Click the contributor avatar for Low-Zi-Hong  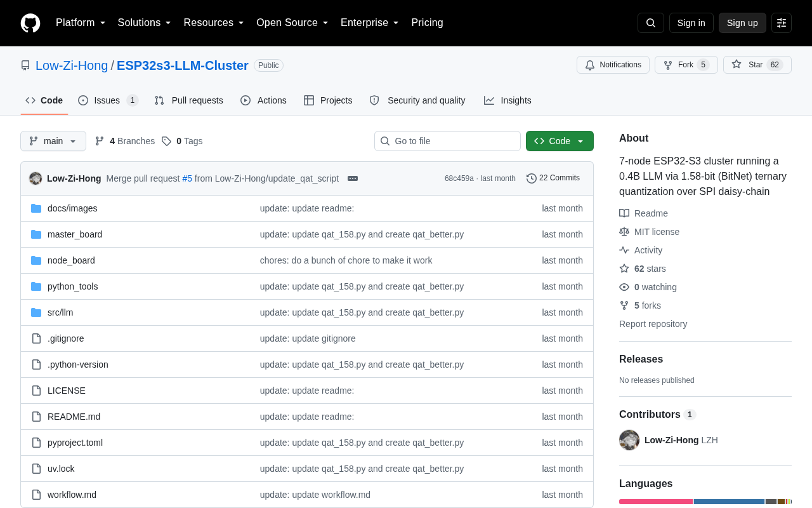(629, 440)
